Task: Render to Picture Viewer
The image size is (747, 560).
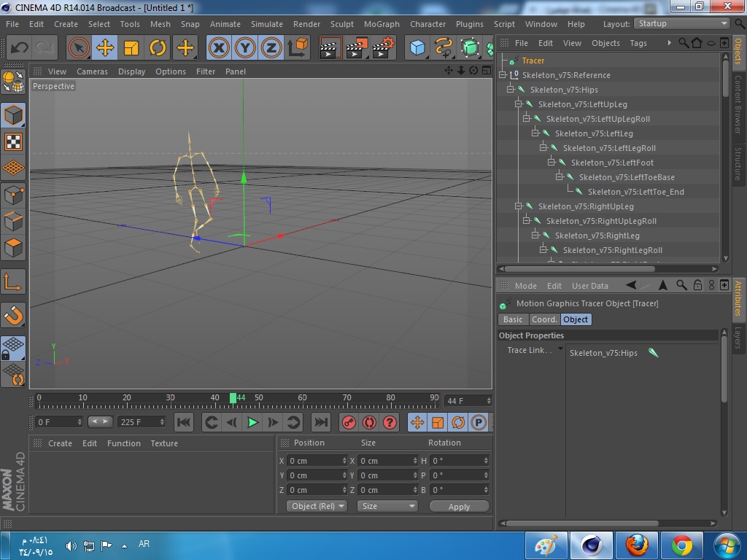Action: point(356,47)
